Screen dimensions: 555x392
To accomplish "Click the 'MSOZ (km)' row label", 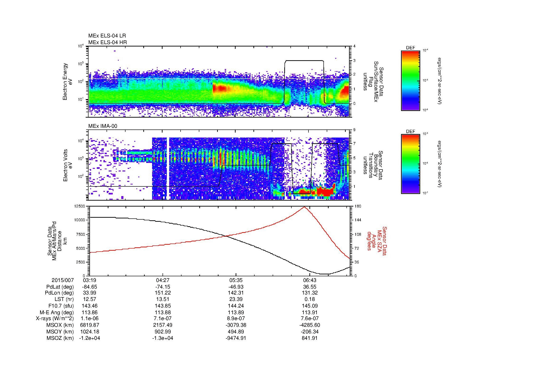I will coord(60,338).
